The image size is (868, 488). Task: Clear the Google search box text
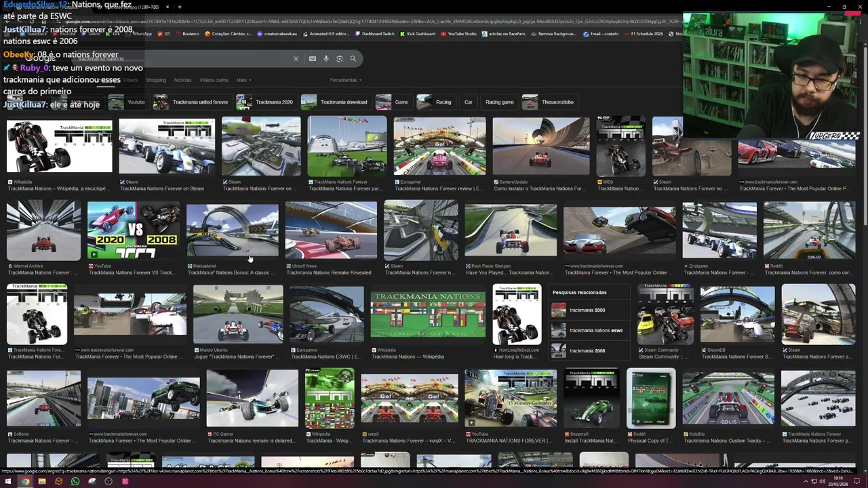296,59
